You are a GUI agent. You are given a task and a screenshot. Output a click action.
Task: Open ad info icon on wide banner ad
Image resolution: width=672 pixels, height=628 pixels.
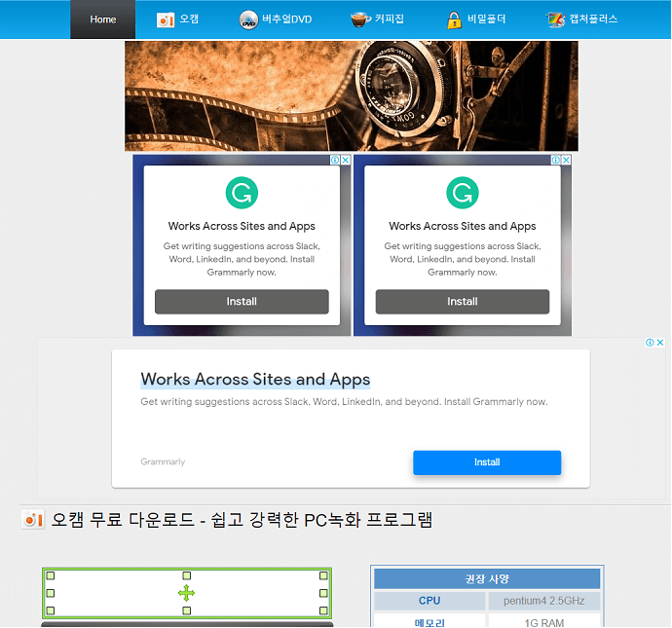pos(650,343)
